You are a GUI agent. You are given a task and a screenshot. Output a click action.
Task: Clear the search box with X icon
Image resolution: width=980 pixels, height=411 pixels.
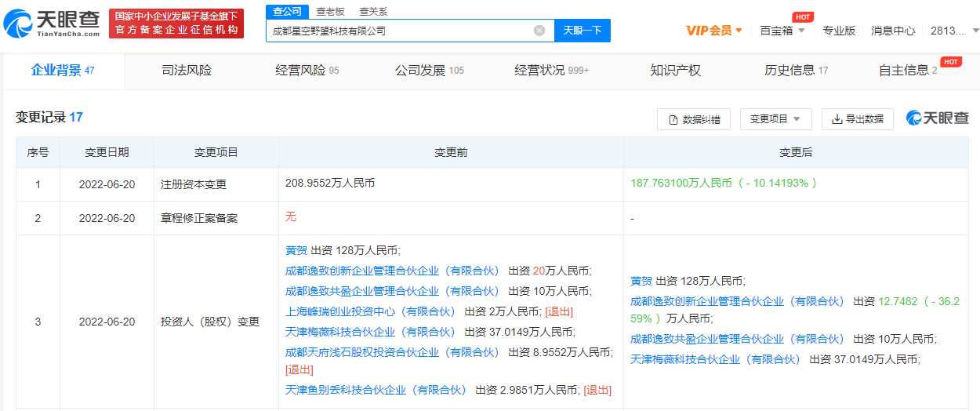coord(539,31)
